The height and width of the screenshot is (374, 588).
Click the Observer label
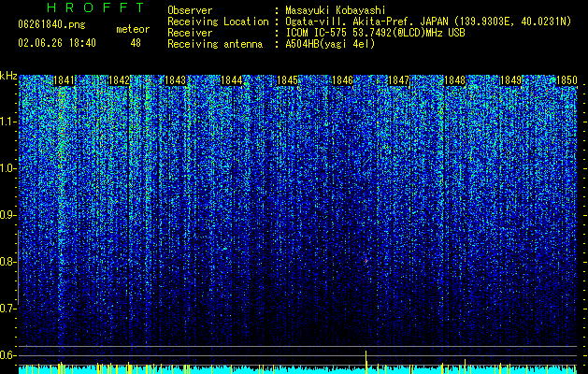(x=190, y=10)
